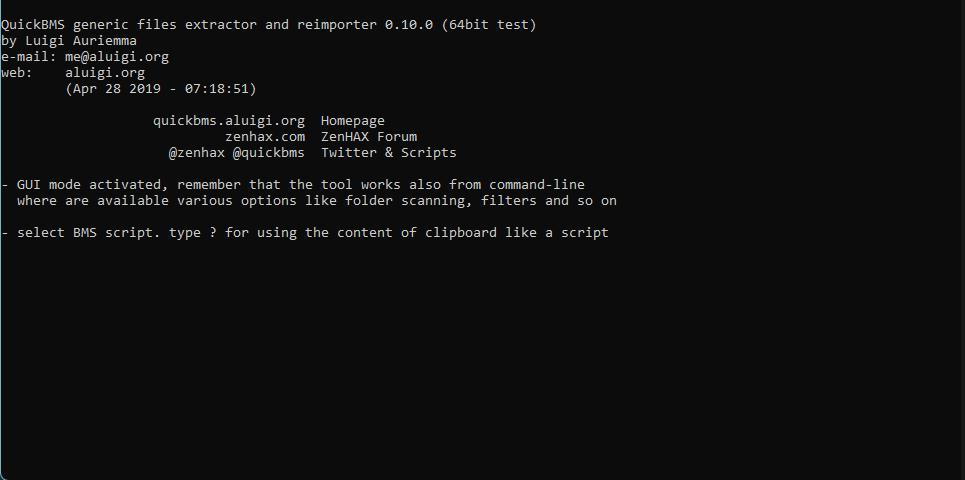The height and width of the screenshot is (480, 965).
Task: Click the zenhax.com forum URL
Action: coord(265,137)
